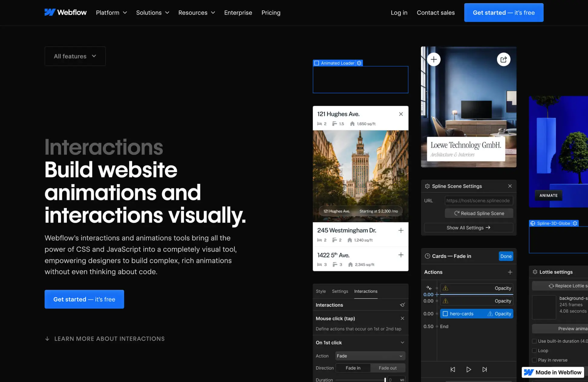588x382 pixels.
Task: Open the Action Fade dropdown
Action: (x=370, y=356)
